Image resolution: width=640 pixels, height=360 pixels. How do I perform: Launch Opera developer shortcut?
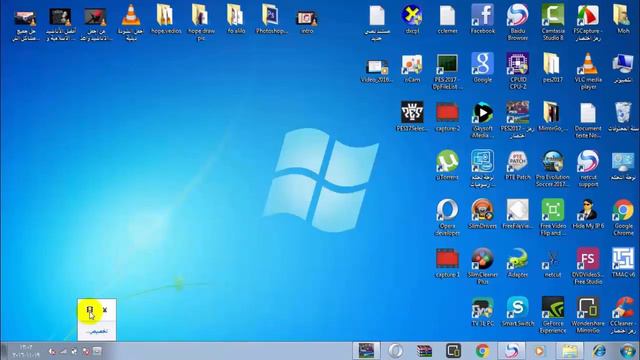pyautogui.click(x=447, y=217)
